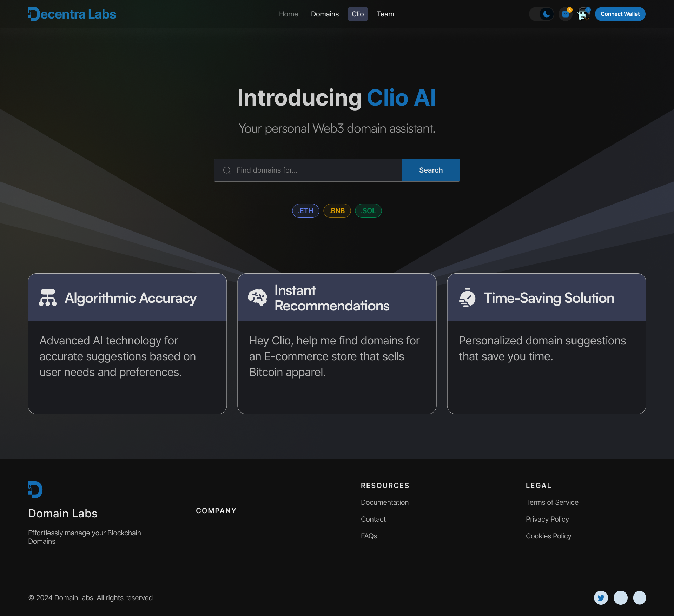The image size is (674, 616).
Task: Click the domain search input field
Action: click(x=309, y=170)
